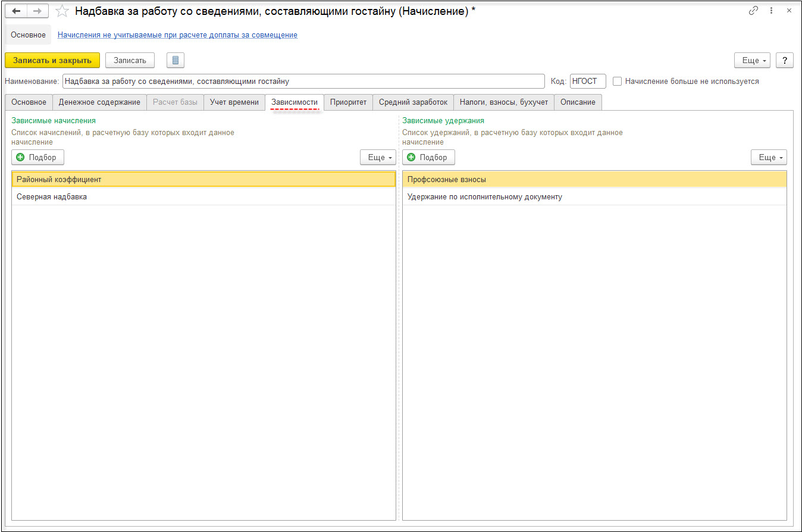
Task: Select the Зависимости tab
Action: [x=295, y=102]
